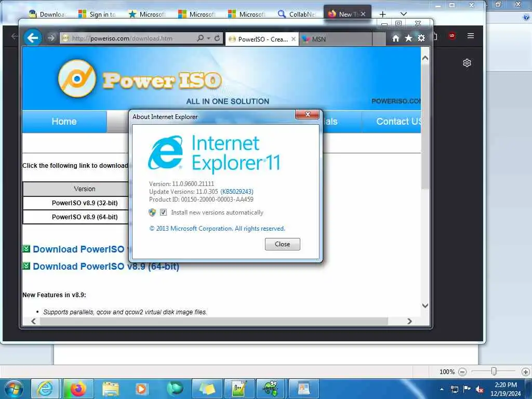Click the uBlock Origin extension icon in Firefox
The height and width of the screenshot is (399, 532).
coord(452,36)
